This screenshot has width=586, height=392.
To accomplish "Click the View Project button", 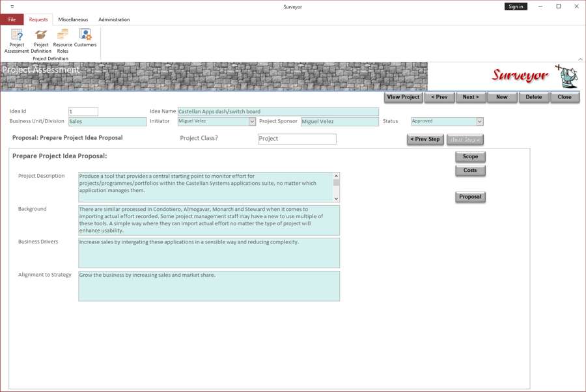I will 403,97.
